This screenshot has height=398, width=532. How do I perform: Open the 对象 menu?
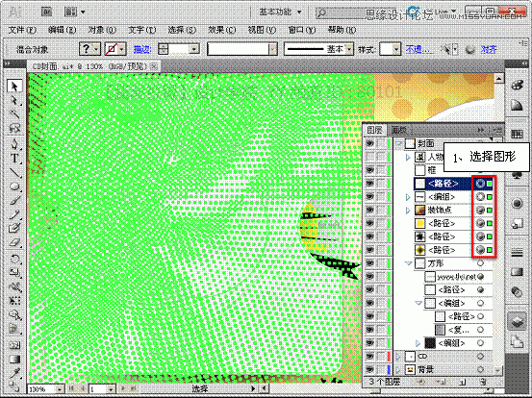[x=101, y=30]
